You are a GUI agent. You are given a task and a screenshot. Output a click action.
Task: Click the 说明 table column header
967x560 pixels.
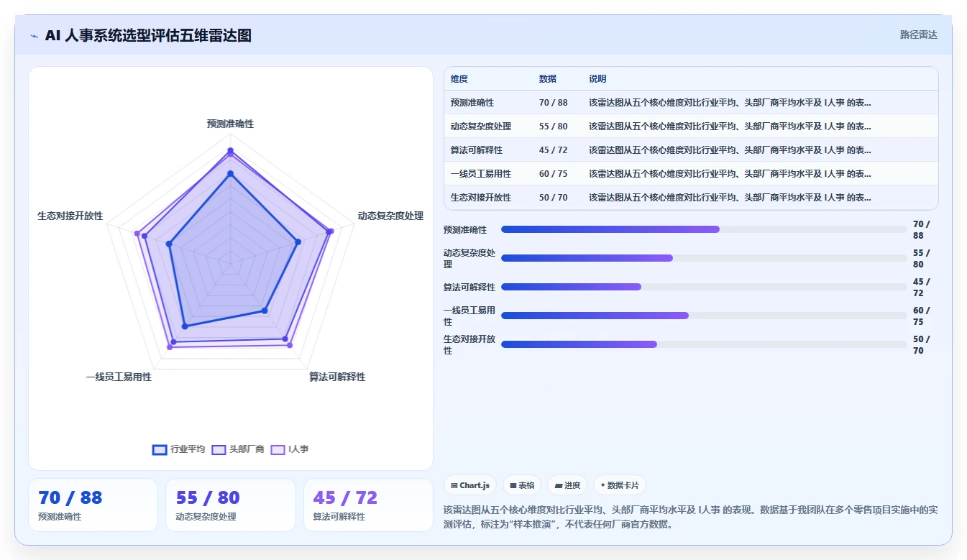tap(597, 79)
